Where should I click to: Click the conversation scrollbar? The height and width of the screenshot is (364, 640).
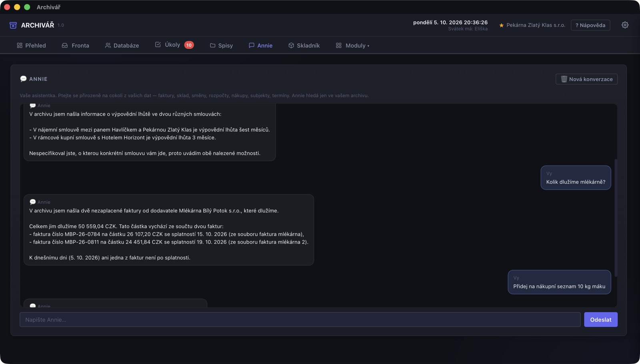pos(616,218)
